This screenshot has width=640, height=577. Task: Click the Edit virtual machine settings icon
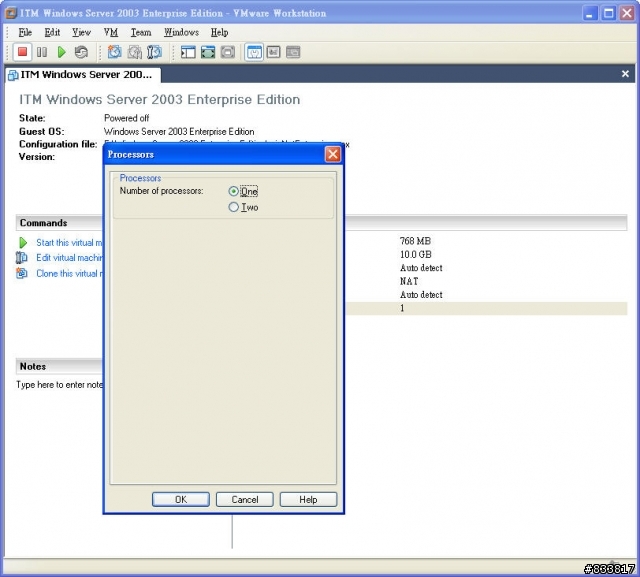(x=22, y=258)
